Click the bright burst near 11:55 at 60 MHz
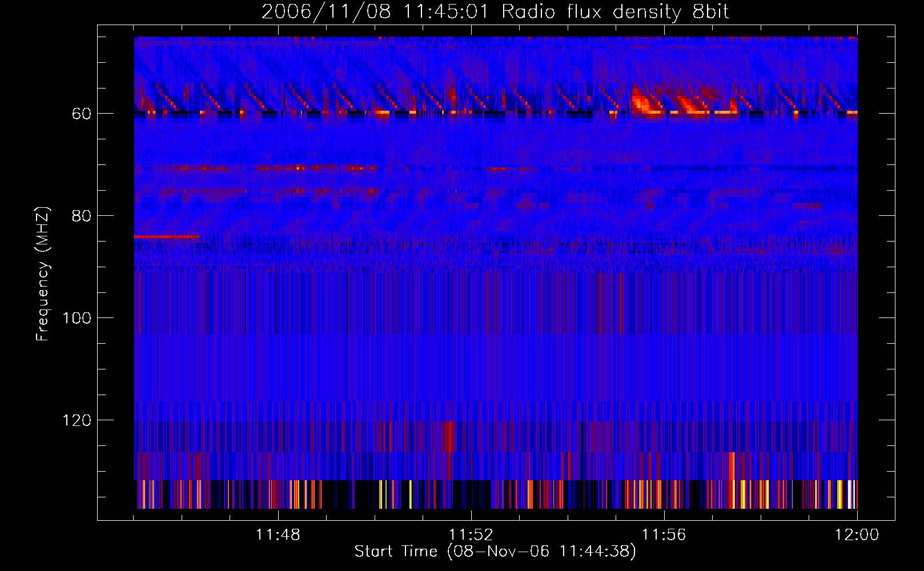This screenshot has width=924, height=571. click(x=645, y=103)
